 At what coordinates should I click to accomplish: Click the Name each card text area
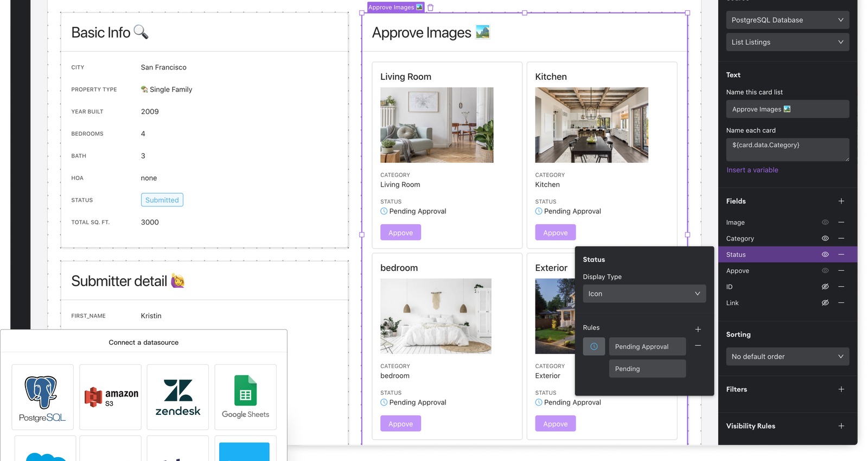pyautogui.click(x=788, y=149)
